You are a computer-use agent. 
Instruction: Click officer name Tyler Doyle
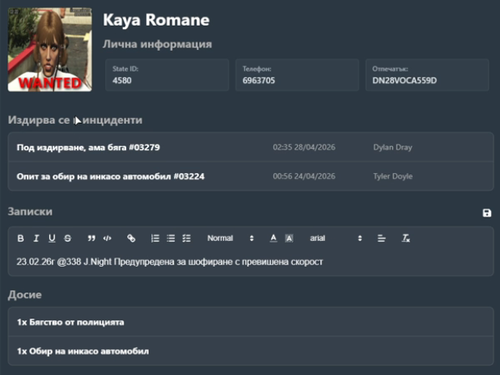[x=393, y=176]
